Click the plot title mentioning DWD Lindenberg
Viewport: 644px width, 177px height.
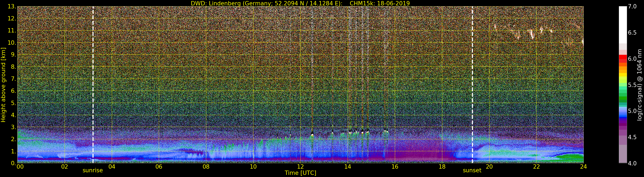click(x=300, y=3)
